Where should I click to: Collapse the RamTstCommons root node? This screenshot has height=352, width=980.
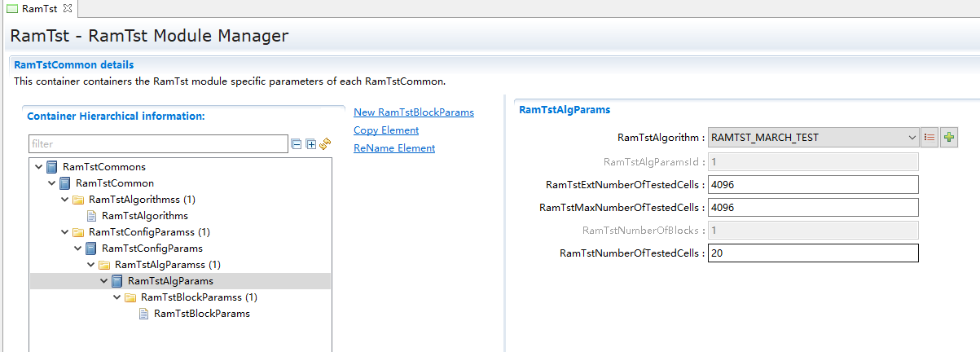39,167
